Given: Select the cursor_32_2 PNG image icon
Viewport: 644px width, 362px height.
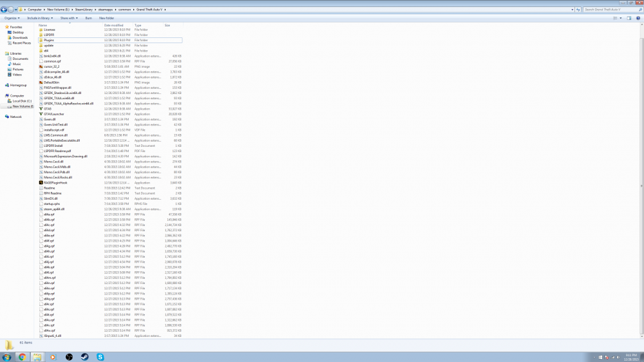Looking at the screenshot, I should 41,66.
